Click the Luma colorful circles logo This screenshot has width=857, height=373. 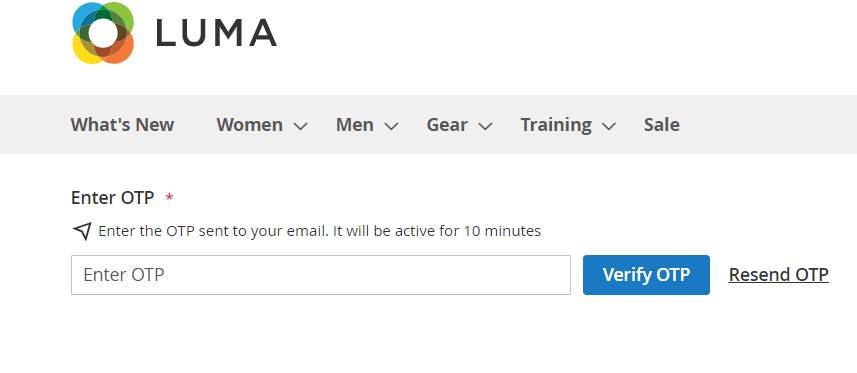[x=103, y=33]
